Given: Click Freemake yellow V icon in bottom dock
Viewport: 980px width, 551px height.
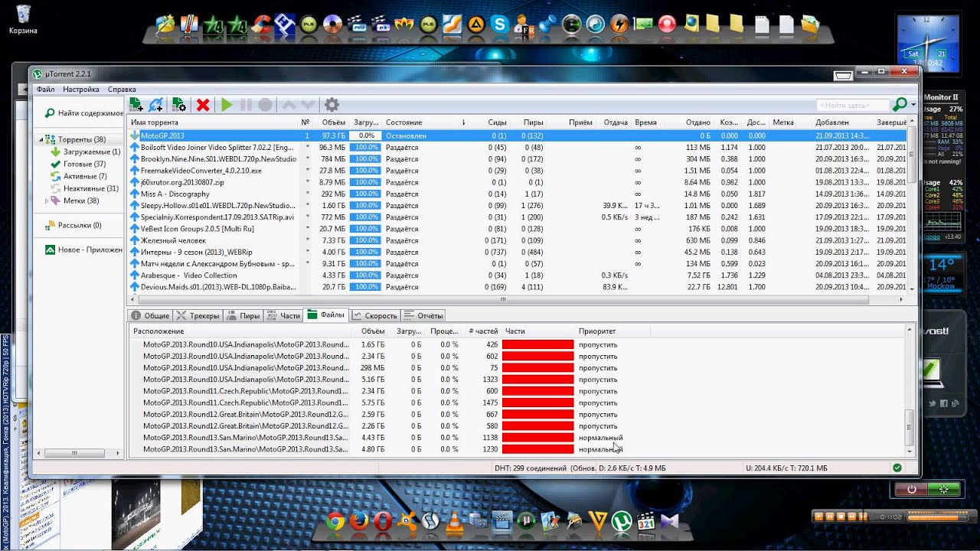Looking at the screenshot, I should (x=598, y=521).
